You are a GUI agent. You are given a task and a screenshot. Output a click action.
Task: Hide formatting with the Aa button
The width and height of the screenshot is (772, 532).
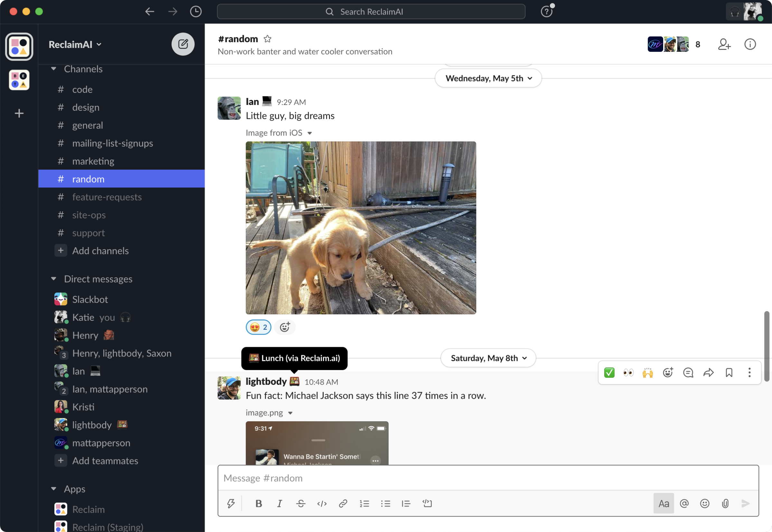(664, 503)
